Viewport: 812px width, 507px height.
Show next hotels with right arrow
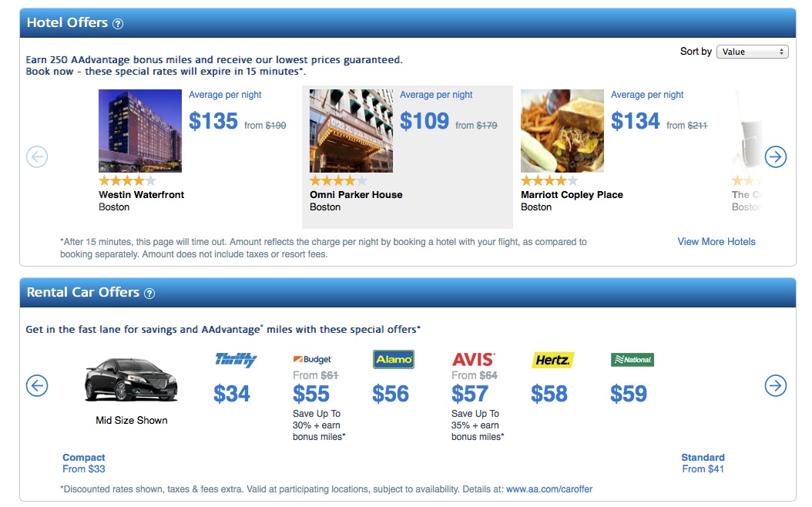click(x=775, y=157)
